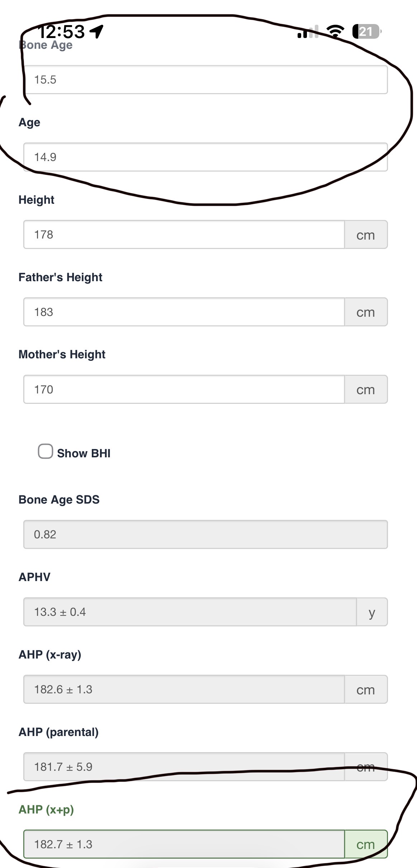The image size is (417, 868).
Task: Click the cm unit beside Mother's Height
Action: (x=366, y=390)
